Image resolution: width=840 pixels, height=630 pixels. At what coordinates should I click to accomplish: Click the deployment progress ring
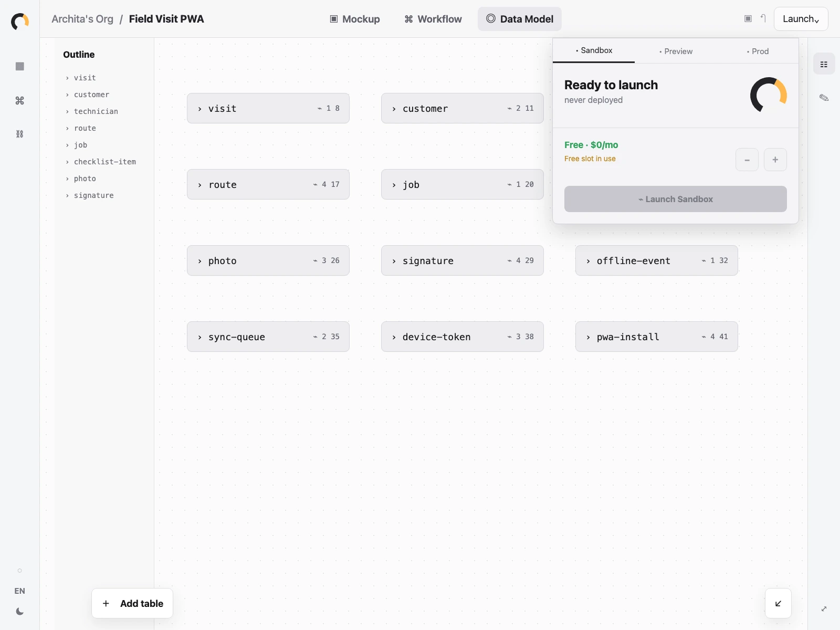(769, 95)
